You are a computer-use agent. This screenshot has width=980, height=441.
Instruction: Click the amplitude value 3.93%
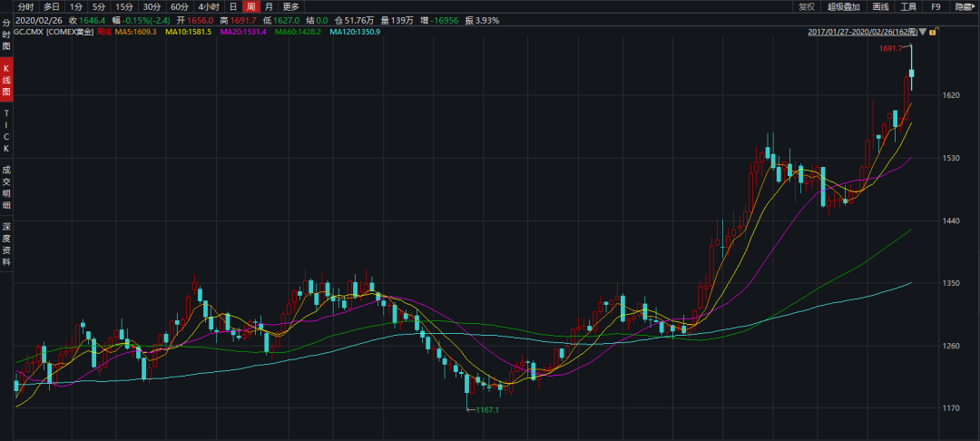[x=487, y=20]
